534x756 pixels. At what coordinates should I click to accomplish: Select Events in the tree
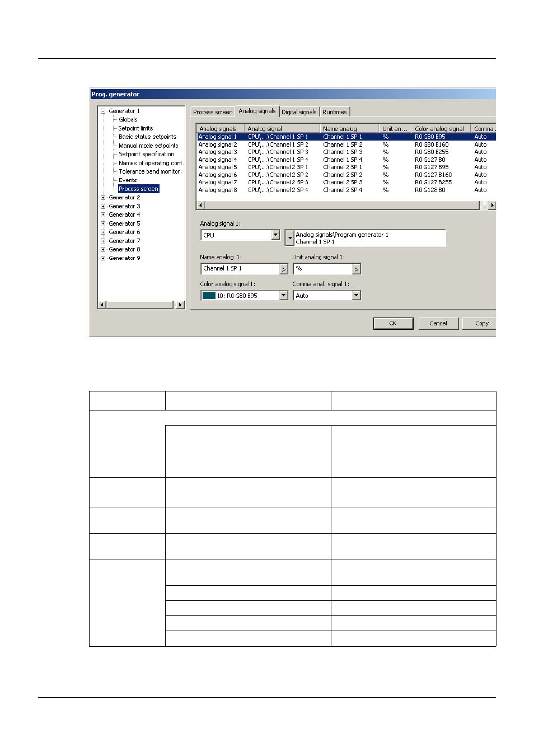click(x=128, y=180)
